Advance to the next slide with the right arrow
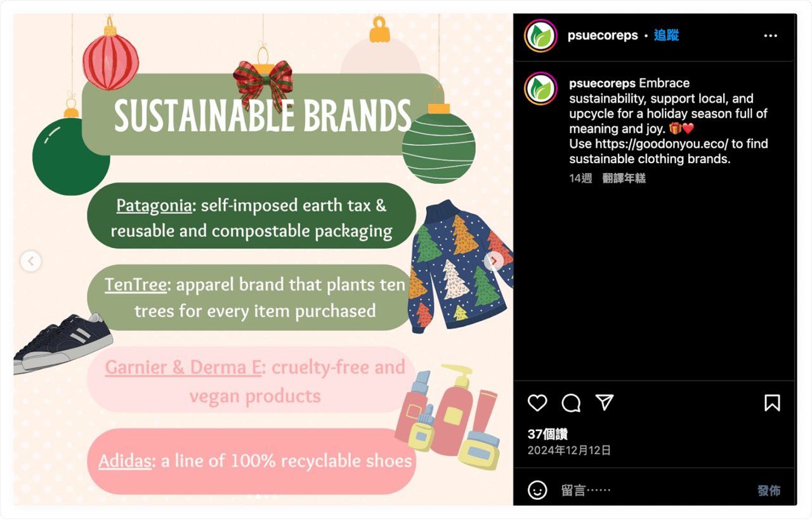The width and height of the screenshot is (812, 520). coord(494,261)
